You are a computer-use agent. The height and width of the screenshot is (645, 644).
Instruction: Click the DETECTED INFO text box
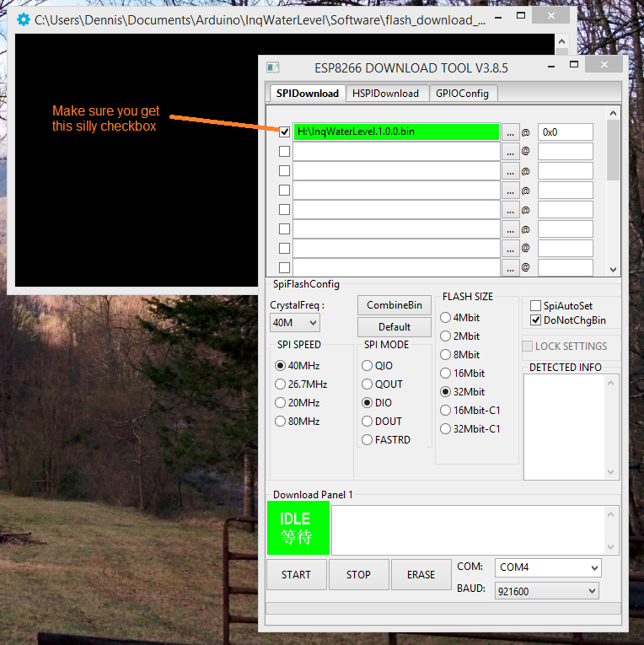coord(564,427)
